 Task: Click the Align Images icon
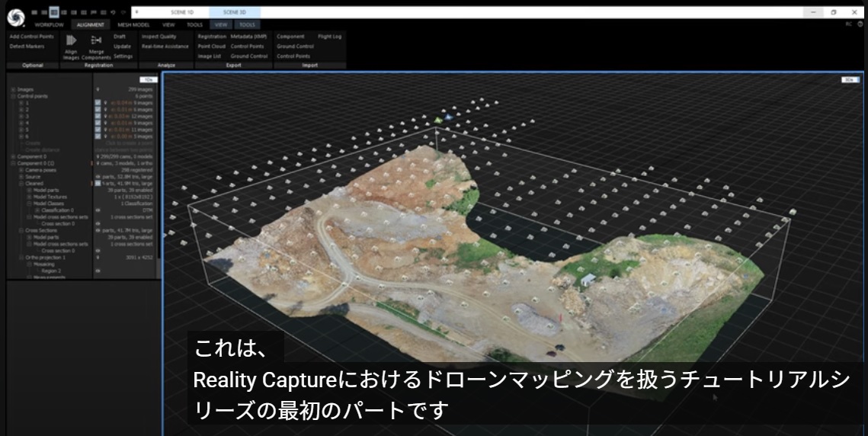coord(72,40)
